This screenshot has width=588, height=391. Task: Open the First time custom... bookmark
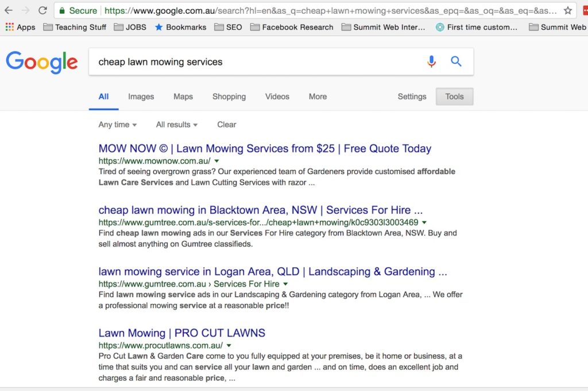(476, 27)
